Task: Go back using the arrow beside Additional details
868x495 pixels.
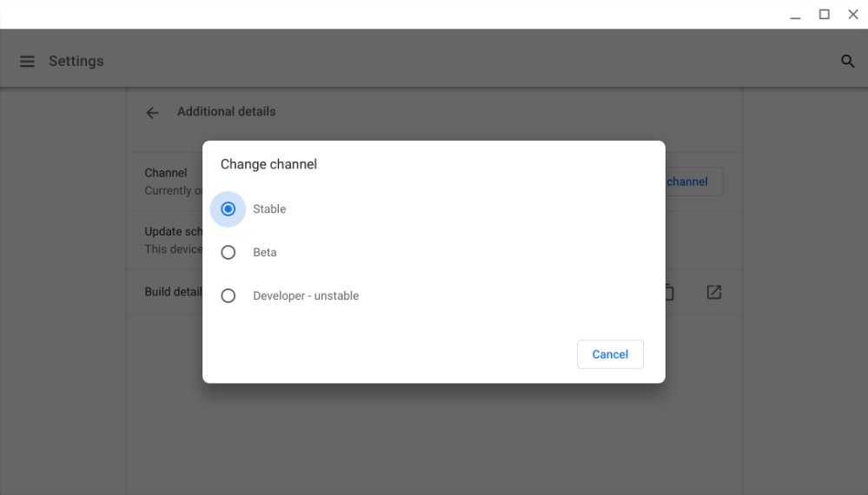Action: (x=152, y=113)
